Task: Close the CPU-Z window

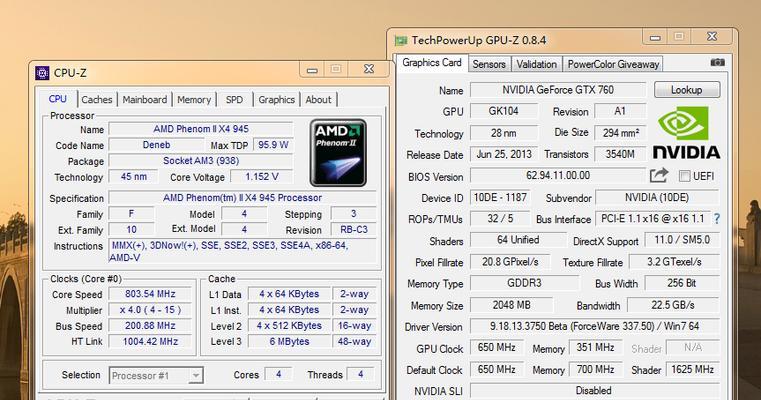Action: coord(369,69)
